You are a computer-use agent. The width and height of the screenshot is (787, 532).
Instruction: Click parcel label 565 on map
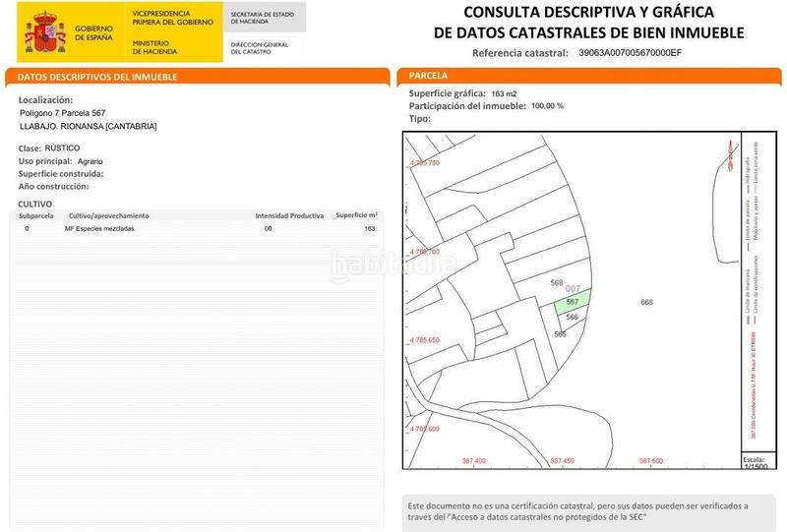point(560,334)
